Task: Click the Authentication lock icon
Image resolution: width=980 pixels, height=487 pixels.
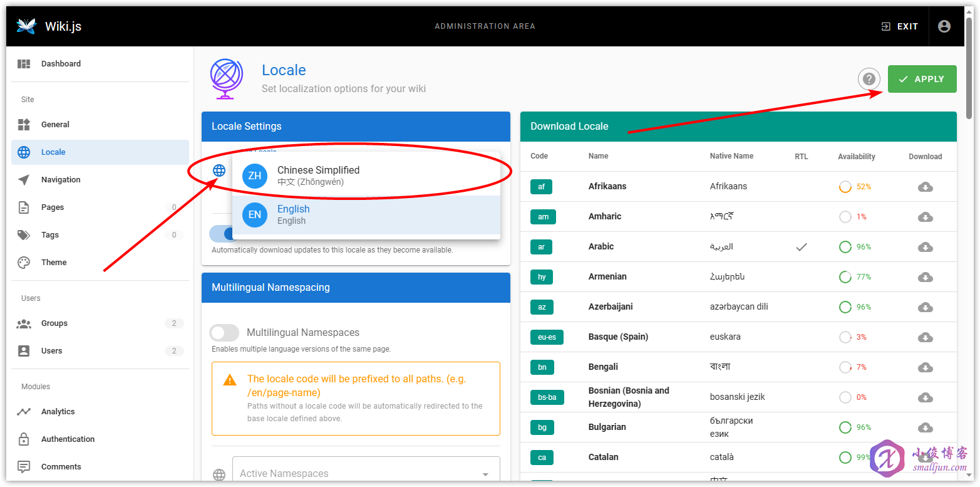Action: tap(24, 439)
